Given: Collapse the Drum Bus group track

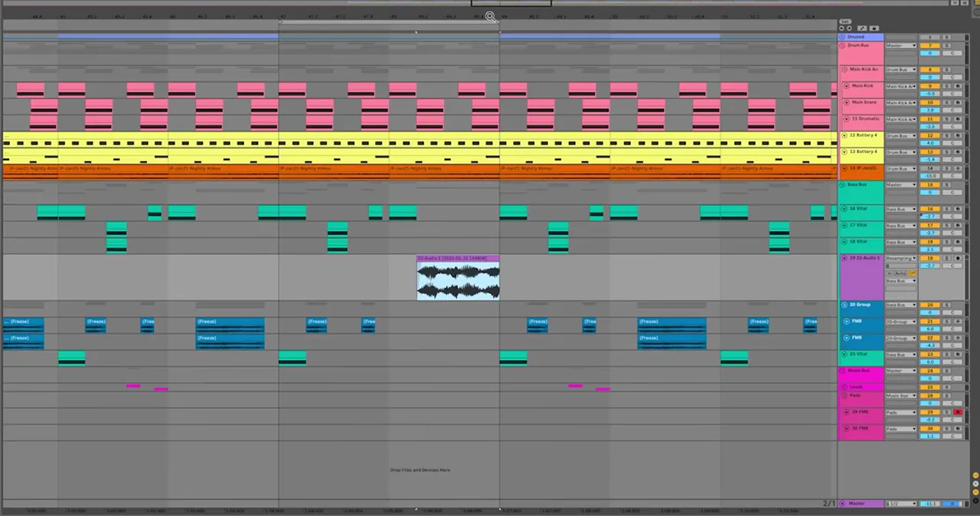Looking at the screenshot, I should [842, 45].
